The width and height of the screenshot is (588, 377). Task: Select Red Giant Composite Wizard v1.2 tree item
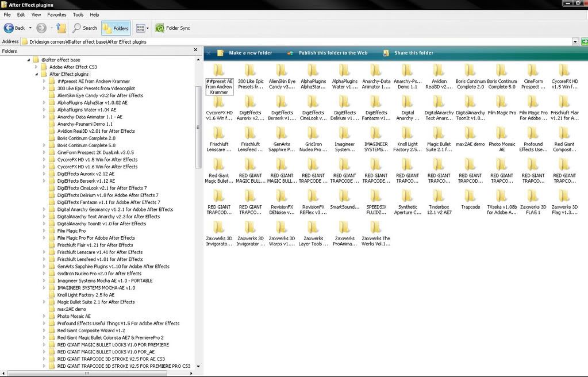pos(91,330)
